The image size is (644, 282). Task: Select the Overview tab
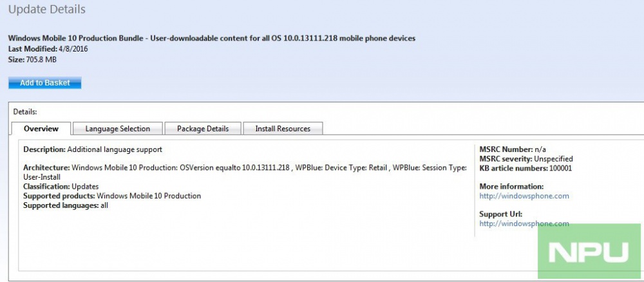click(x=41, y=129)
